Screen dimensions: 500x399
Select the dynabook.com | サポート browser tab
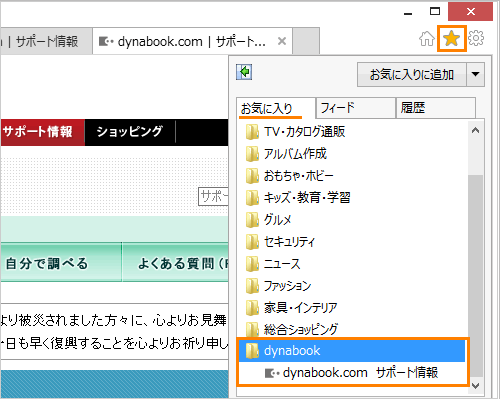click(193, 41)
